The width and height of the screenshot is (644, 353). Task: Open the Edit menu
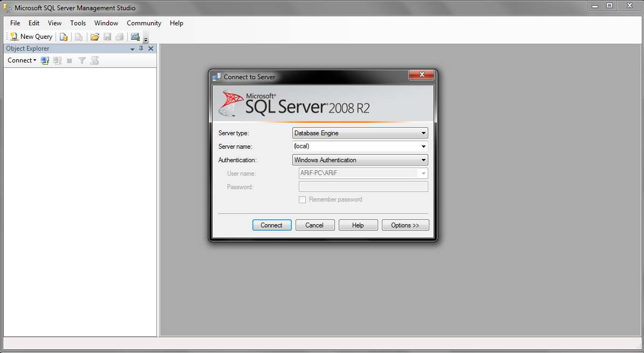tap(34, 23)
